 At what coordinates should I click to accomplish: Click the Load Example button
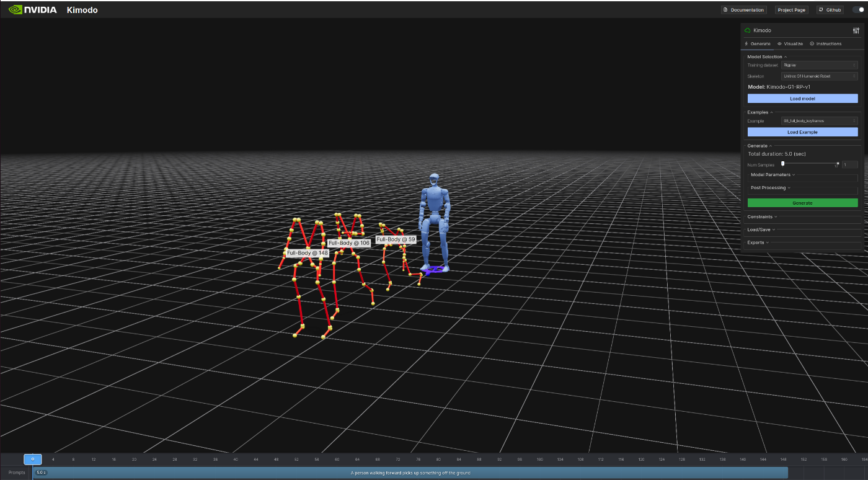coord(802,132)
